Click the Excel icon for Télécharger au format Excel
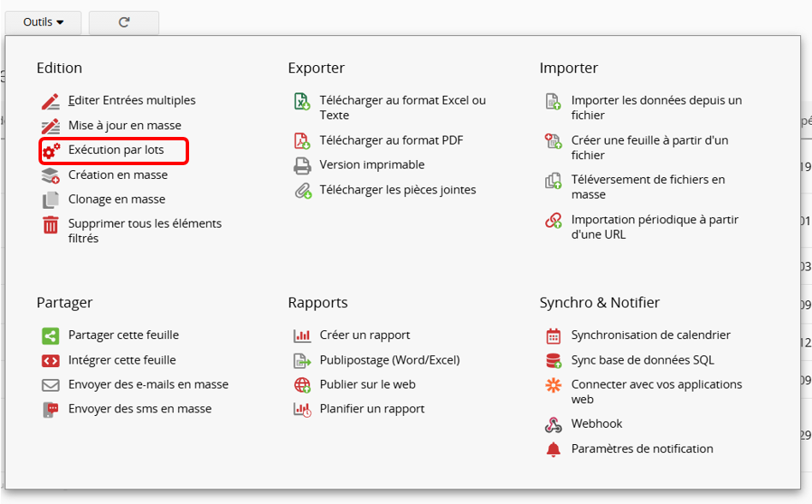Viewport: 812px width, 504px height. pyautogui.click(x=302, y=102)
